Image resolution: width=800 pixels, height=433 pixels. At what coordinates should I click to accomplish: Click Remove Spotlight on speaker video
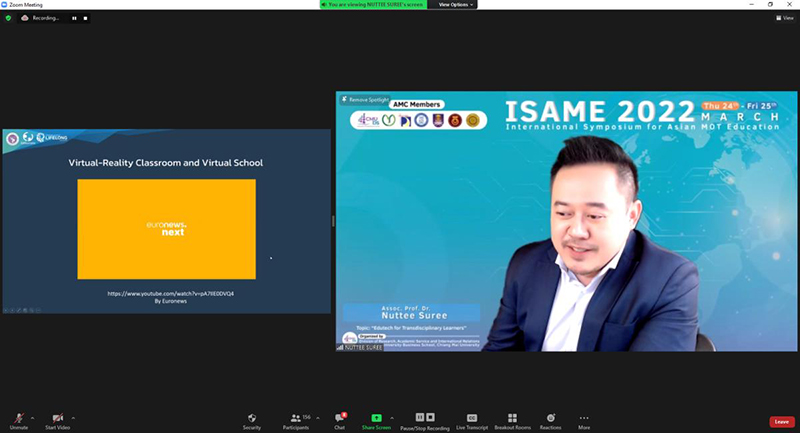coord(365,99)
